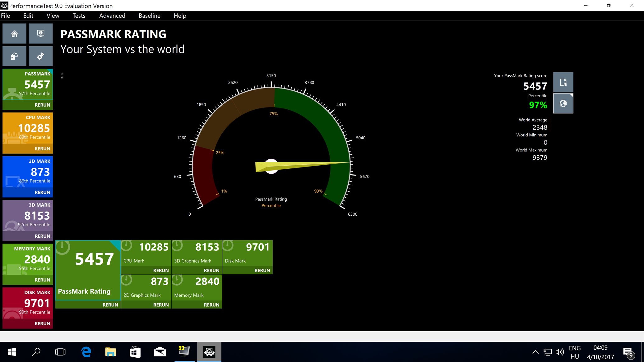Click the yellow gauge needle
644x362 pixels.
(303, 166)
